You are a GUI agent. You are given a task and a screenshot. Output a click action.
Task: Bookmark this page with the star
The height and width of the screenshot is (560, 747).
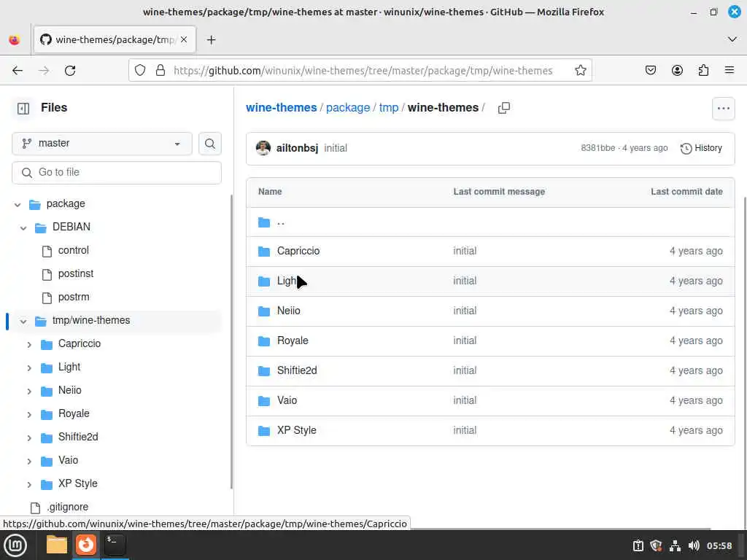coord(580,71)
